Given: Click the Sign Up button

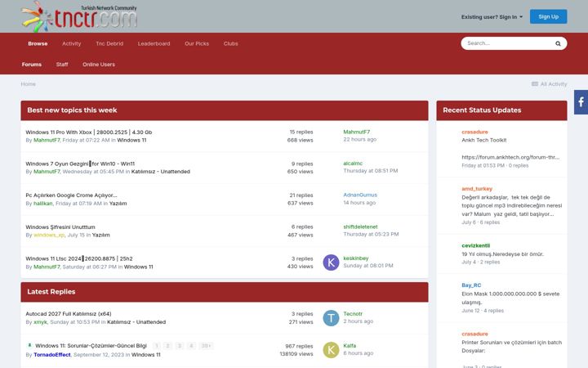Looking at the screenshot, I should coord(548,16).
